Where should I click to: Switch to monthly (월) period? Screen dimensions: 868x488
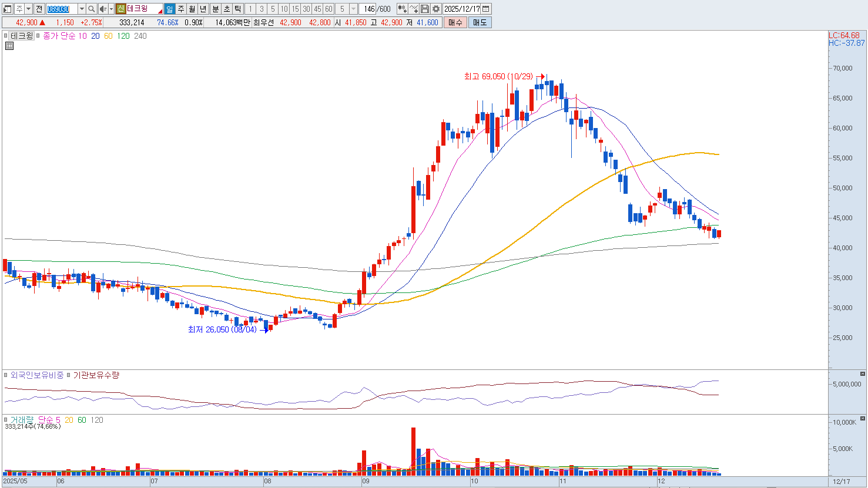click(192, 9)
